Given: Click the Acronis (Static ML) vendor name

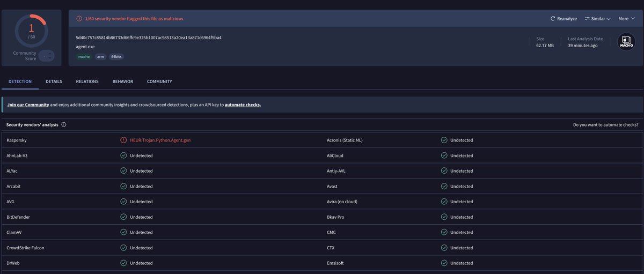Looking at the screenshot, I should [x=345, y=140].
